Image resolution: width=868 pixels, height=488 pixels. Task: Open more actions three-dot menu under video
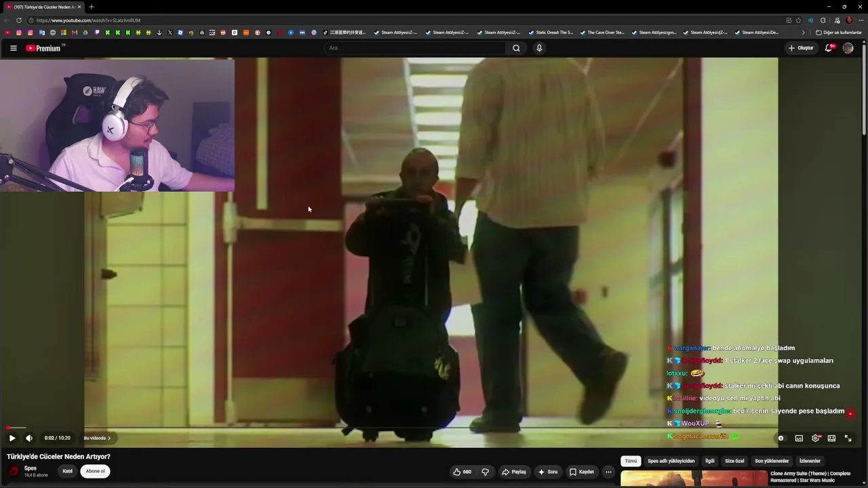(x=608, y=472)
